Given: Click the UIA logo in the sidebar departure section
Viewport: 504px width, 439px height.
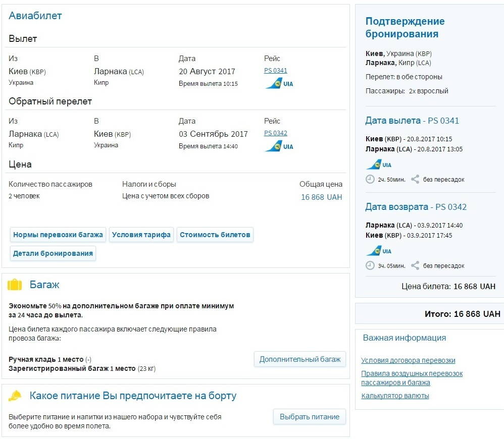Looking at the screenshot, I should pos(379,164).
